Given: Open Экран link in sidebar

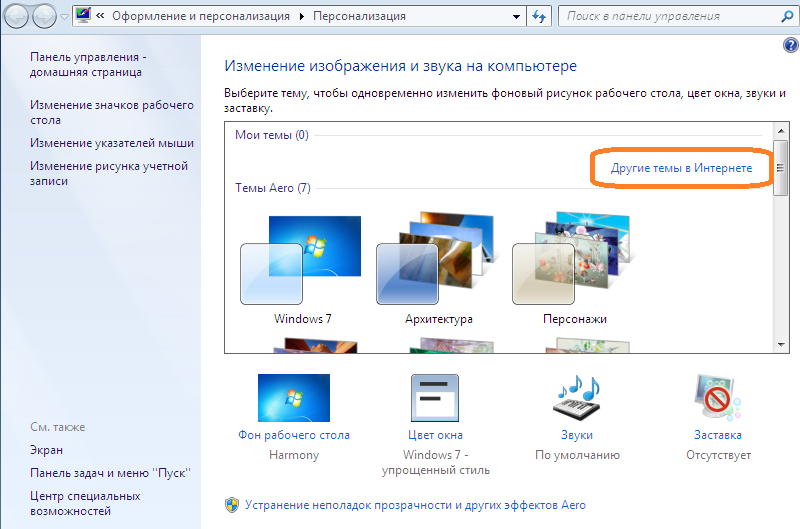Looking at the screenshot, I should click(x=46, y=450).
